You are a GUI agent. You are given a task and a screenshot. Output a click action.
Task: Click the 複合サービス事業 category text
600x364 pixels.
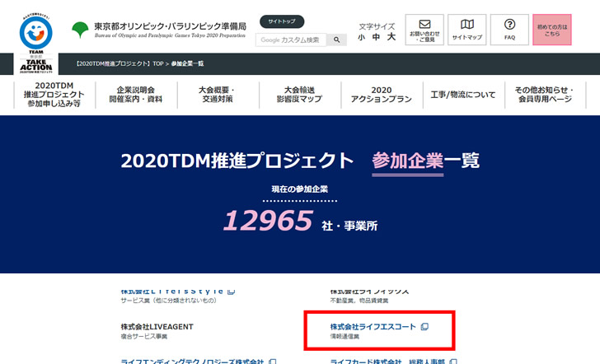pyautogui.click(x=144, y=337)
